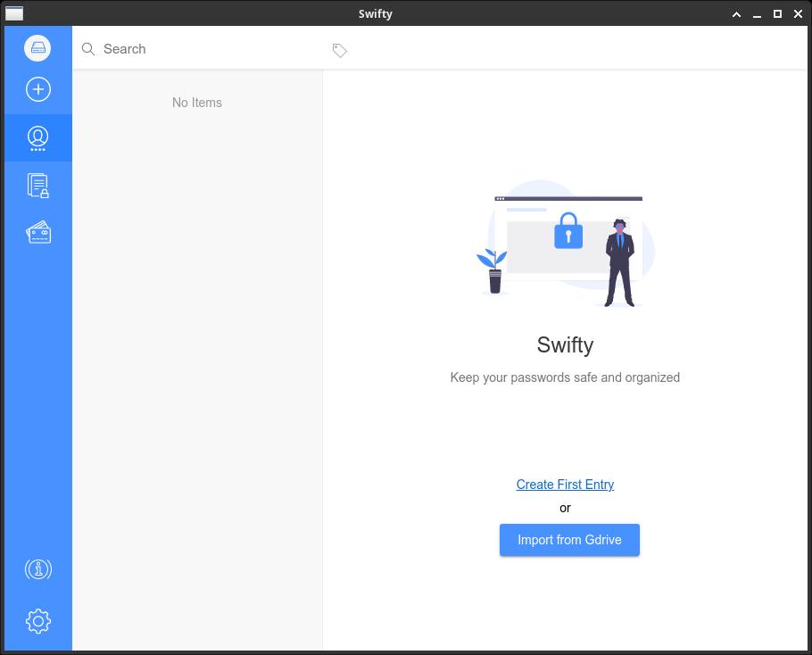This screenshot has height=655, width=812.
Task: Follow the Create First Entry link
Action: pos(565,485)
